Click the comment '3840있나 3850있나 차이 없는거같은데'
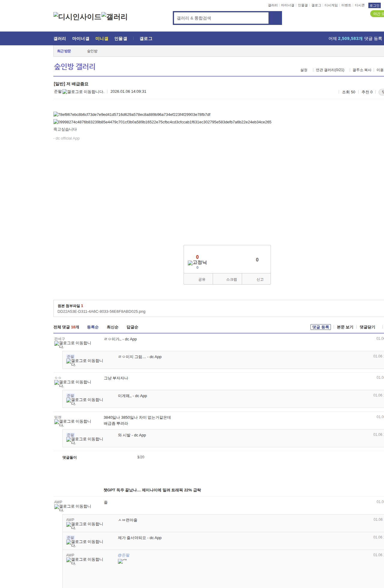Screen dimensions: 384x588 point(137,418)
